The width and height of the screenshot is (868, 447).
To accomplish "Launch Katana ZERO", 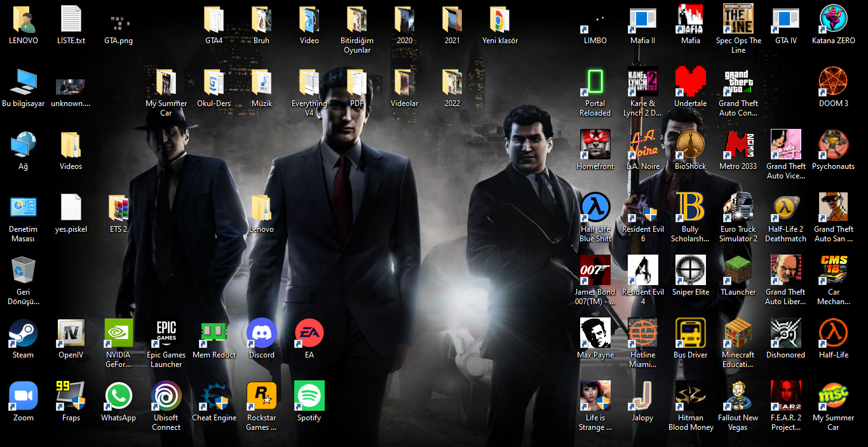I will click(x=834, y=19).
